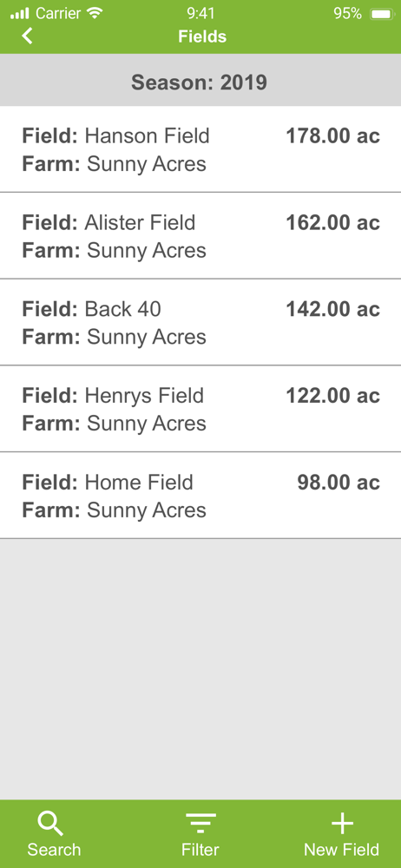
Task: Select the Alister Field row
Action: pyautogui.click(x=200, y=236)
